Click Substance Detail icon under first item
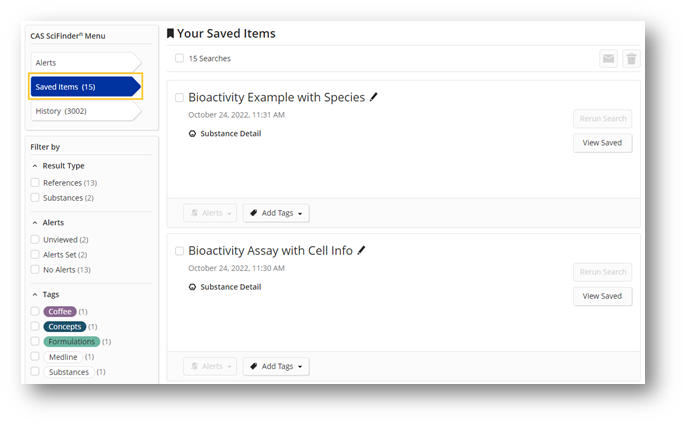 point(192,134)
